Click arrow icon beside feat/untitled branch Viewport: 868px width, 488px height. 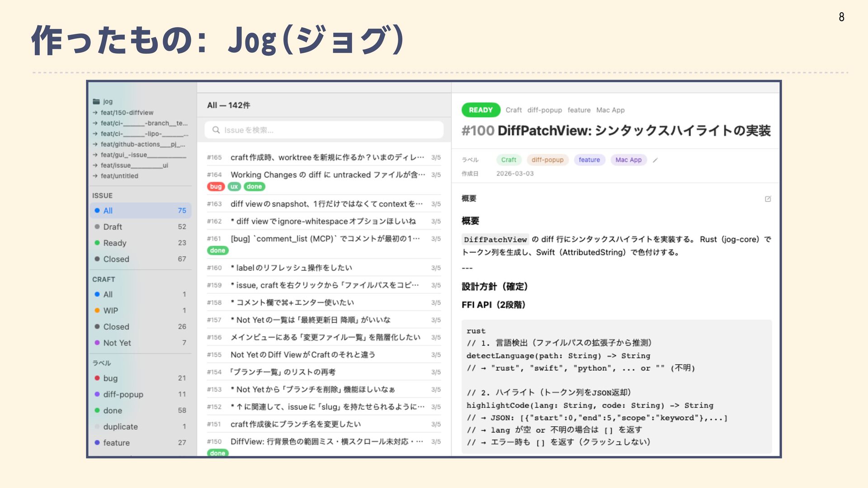pos(95,176)
